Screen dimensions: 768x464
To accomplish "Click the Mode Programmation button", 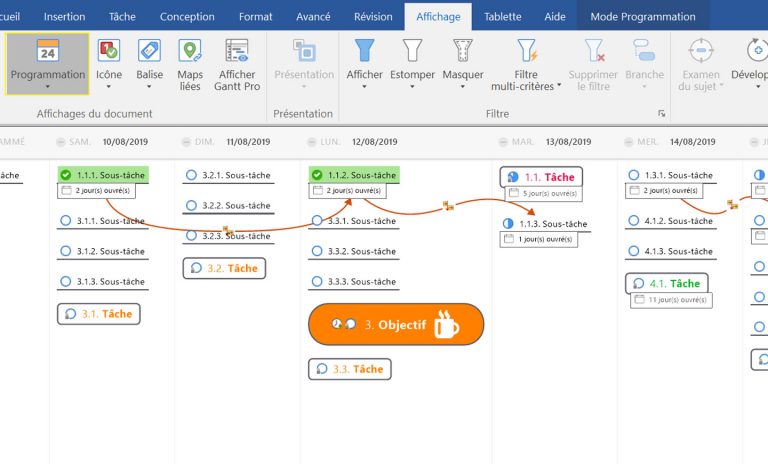I will click(x=642, y=16).
